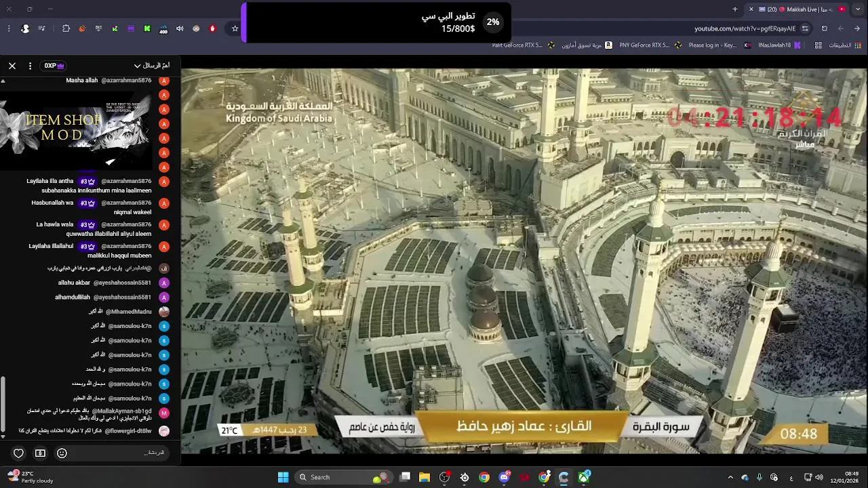Screen dimensions: 868x488
Task: Open the Xbox app on taskbar
Action: tap(583, 477)
